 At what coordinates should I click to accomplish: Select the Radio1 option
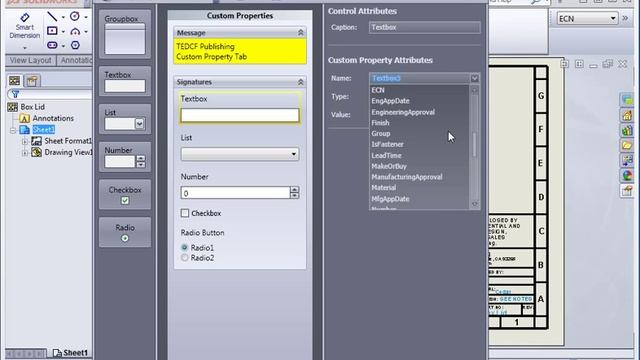[184, 248]
